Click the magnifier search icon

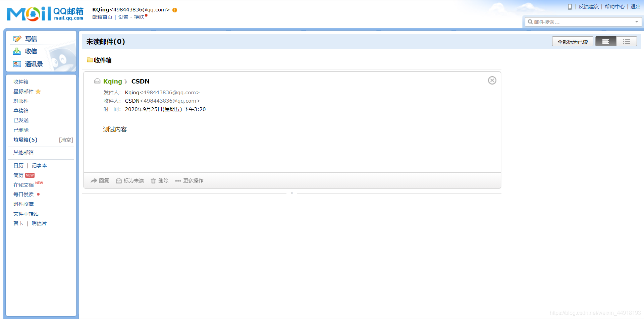coord(530,22)
